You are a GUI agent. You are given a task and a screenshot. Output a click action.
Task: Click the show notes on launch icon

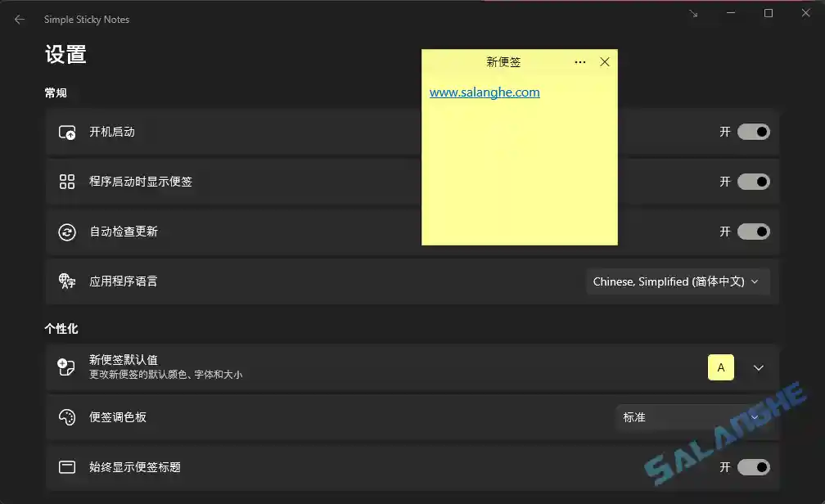pyautogui.click(x=66, y=182)
